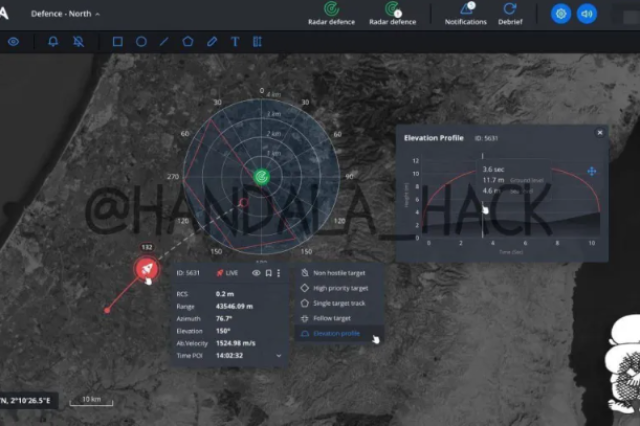The width and height of the screenshot is (640, 426).
Task: Choose Follow target option
Action: pyautogui.click(x=331, y=318)
